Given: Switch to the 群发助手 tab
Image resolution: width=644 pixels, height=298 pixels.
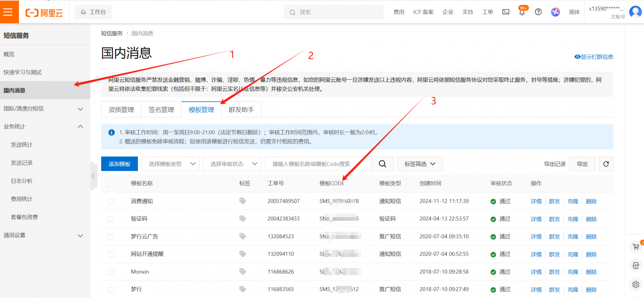Looking at the screenshot, I should (241, 110).
